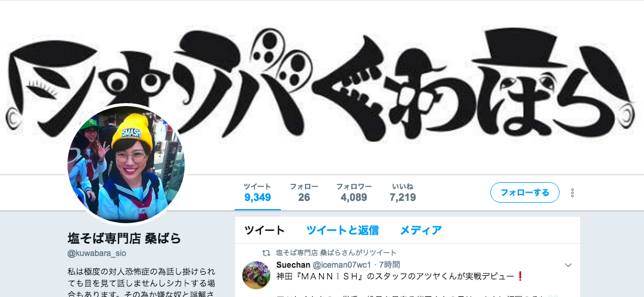Select the ツイート count tab showing 9,349

[x=257, y=193]
